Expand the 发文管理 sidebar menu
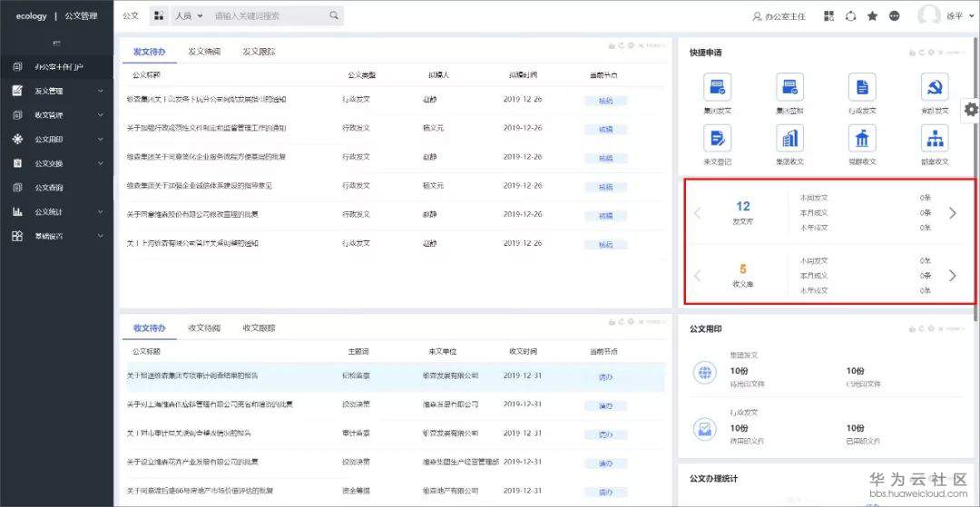The width and height of the screenshot is (980, 507). (102, 92)
